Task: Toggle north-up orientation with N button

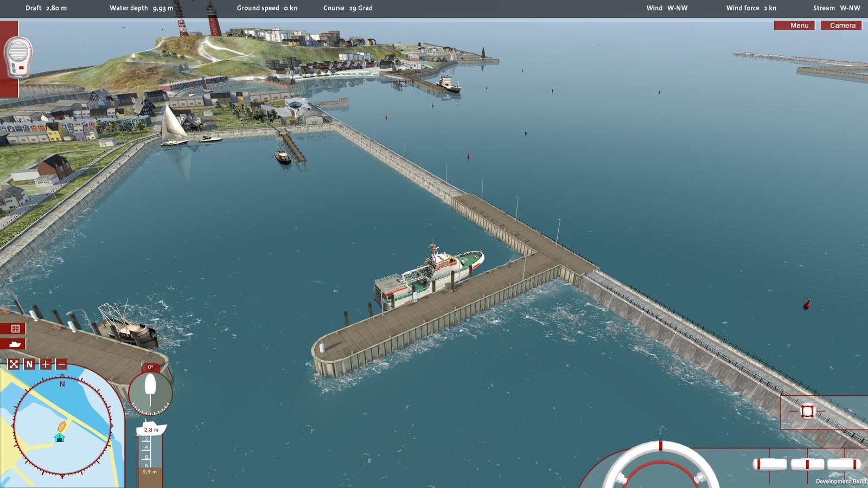Action: [30, 365]
